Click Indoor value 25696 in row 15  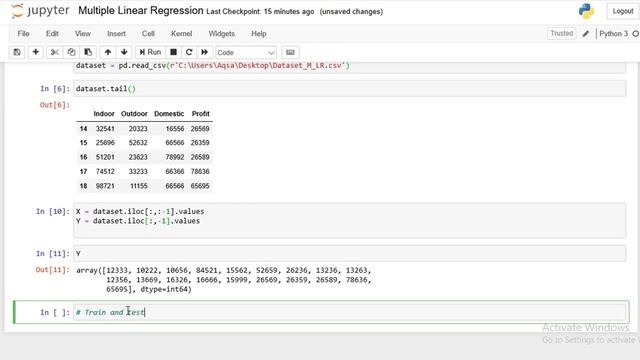pos(105,143)
